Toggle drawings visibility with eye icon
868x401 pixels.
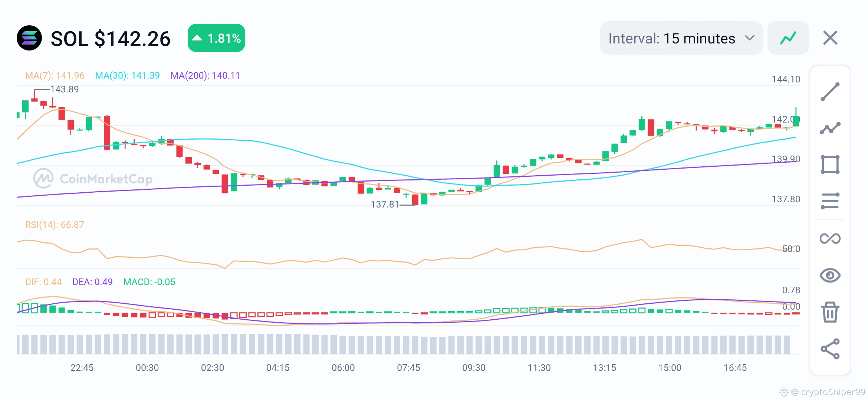830,275
